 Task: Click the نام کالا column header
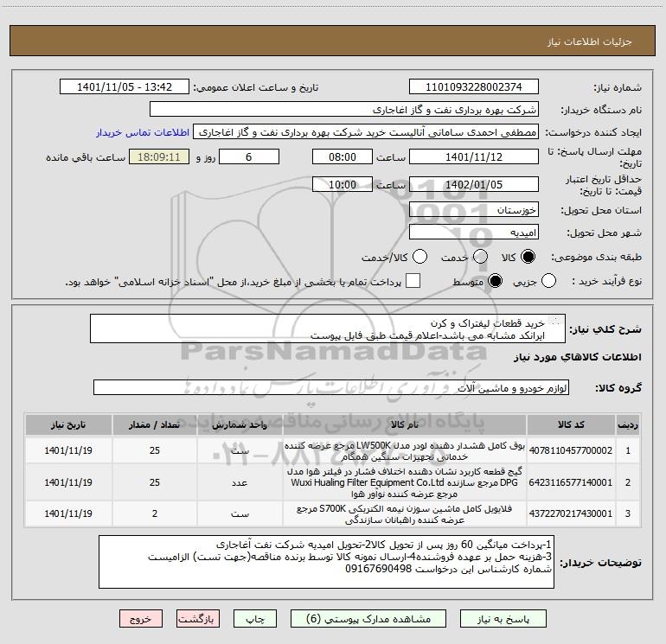pos(405,425)
